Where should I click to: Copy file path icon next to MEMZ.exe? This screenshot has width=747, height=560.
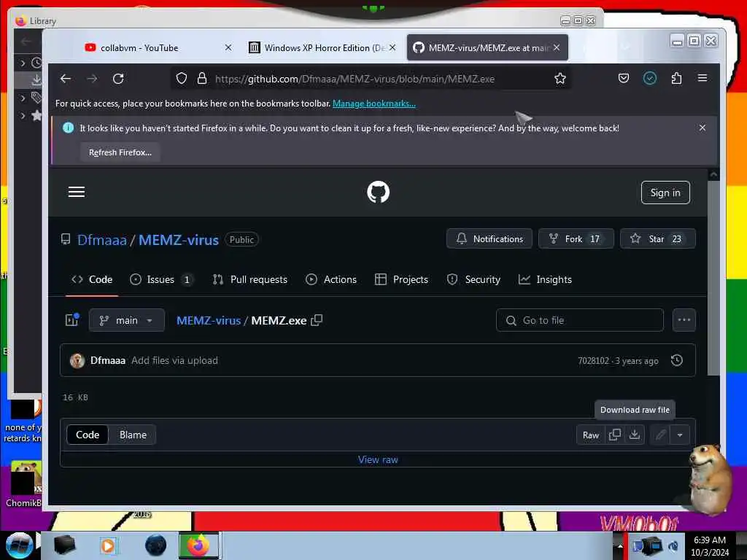tap(317, 321)
